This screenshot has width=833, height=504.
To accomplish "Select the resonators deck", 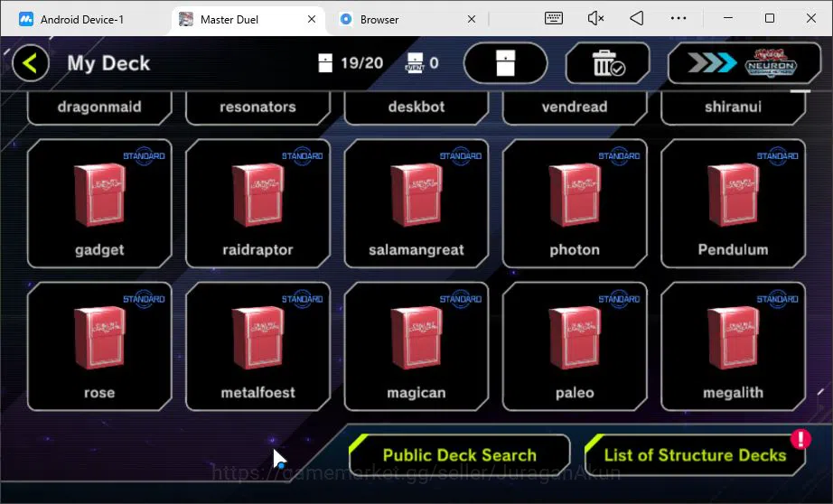I will coord(257,107).
